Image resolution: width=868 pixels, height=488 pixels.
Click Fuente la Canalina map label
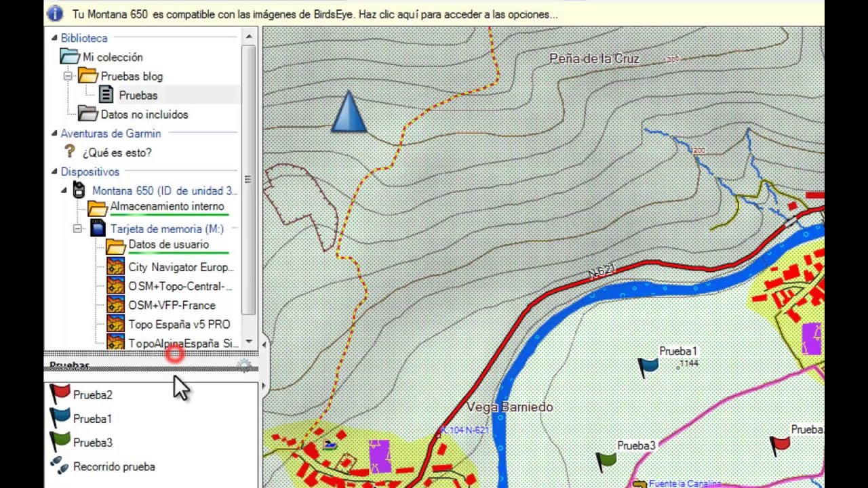click(685, 483)
